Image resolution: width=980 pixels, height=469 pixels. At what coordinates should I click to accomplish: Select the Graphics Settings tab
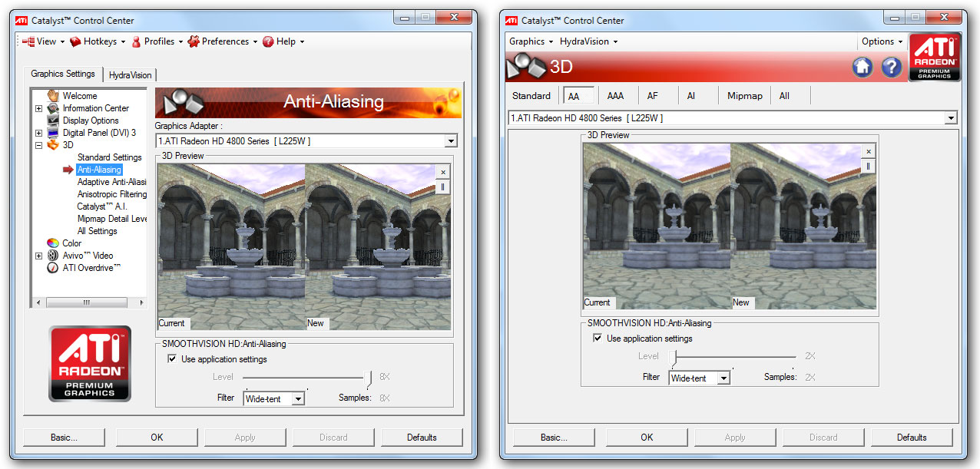(x=63, y=74)
